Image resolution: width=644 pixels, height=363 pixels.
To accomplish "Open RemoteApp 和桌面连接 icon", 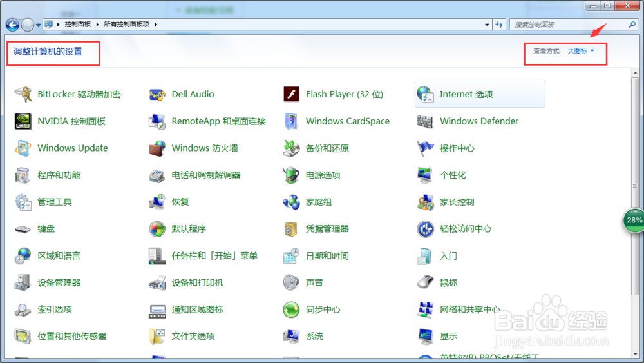I will tap(157, 121).
